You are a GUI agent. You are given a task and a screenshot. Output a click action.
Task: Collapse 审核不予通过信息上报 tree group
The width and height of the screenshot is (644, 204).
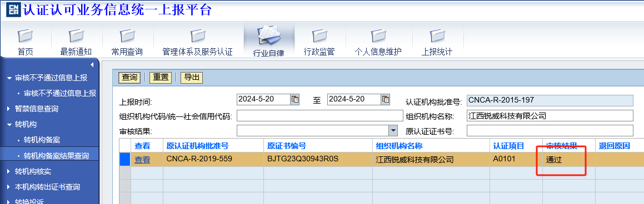pos(9,78)
